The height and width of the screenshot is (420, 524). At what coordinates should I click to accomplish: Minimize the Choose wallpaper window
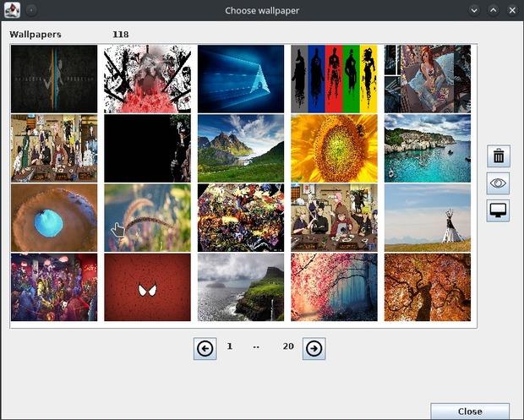point(473,10)
